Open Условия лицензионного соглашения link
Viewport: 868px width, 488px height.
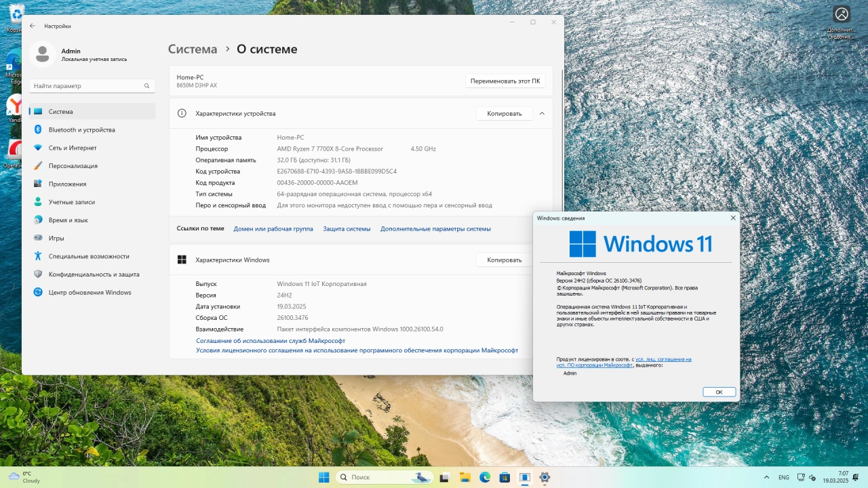click(357, 350)
